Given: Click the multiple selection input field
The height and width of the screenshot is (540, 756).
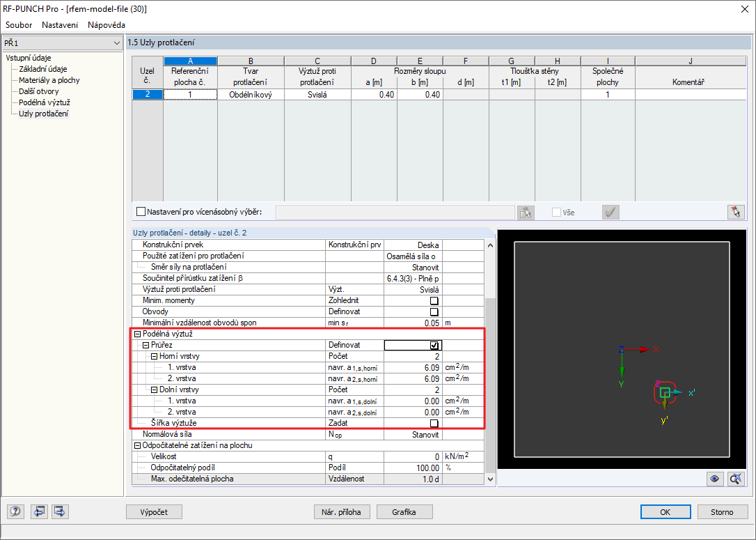Looking at the screenshot, I should point(395,213).
